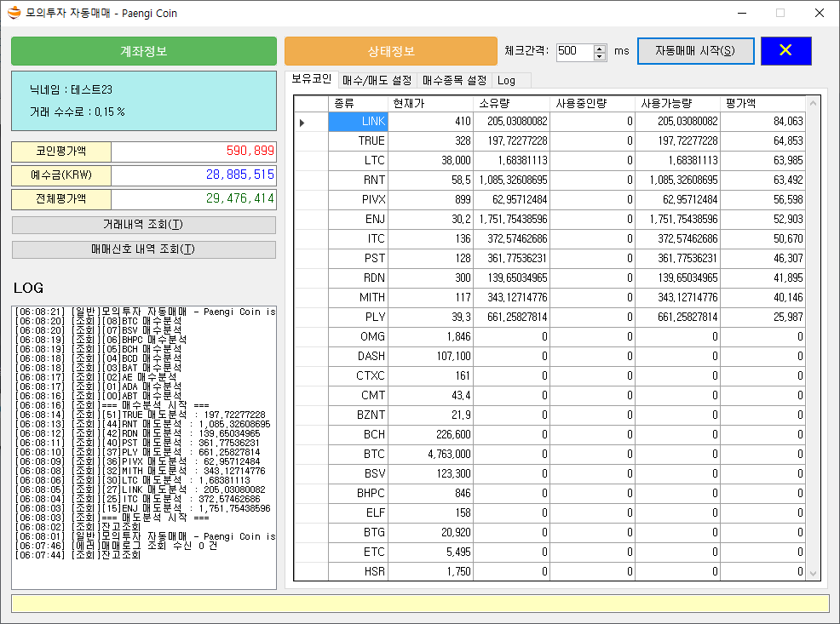This screenshot has width=840, height=624.
Task: Select the PLY coin cell
Action: click(358, 317)
